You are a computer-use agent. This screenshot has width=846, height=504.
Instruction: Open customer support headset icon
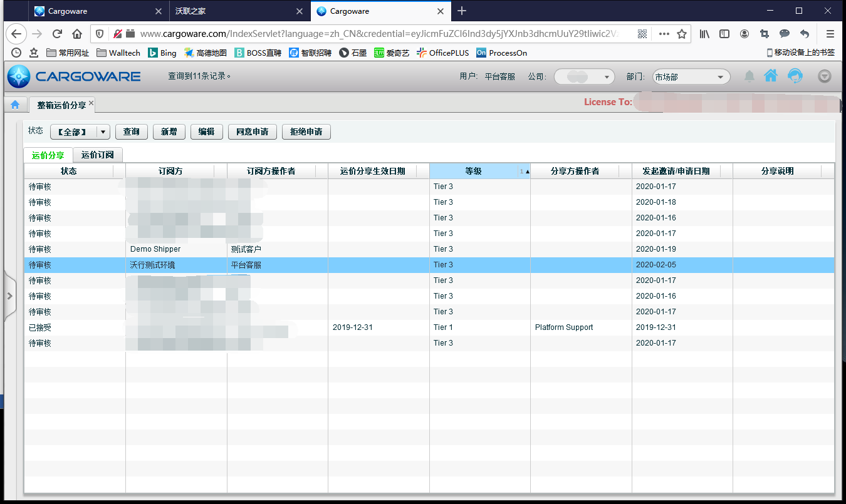click(x=795, y=76)
